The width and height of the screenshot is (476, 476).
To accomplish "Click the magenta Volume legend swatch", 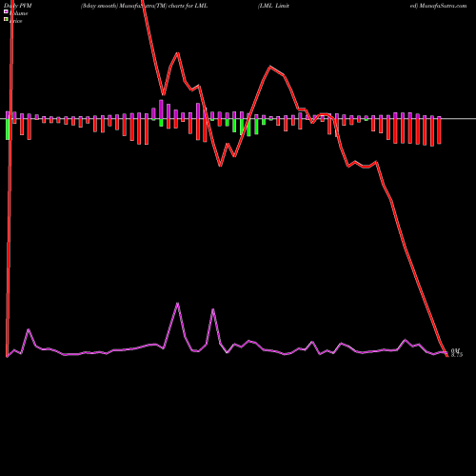I will click(x=6, y=11).
